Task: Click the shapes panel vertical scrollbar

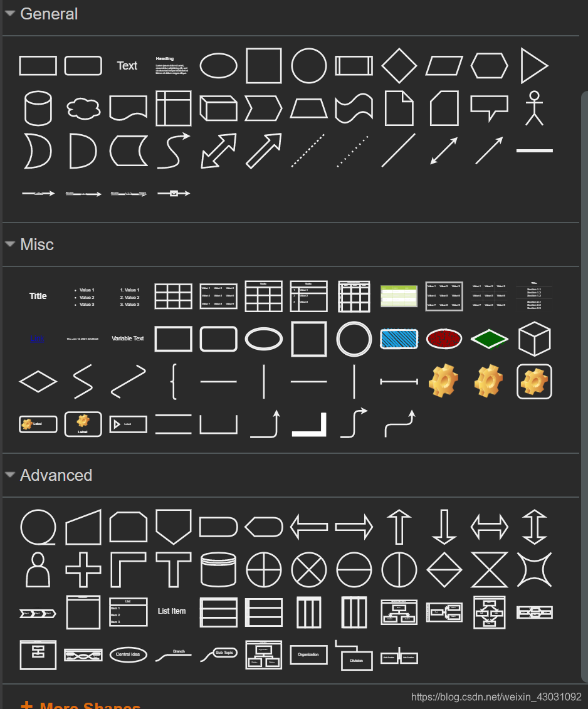Action: pyautogui.click(x=584, y=387)
